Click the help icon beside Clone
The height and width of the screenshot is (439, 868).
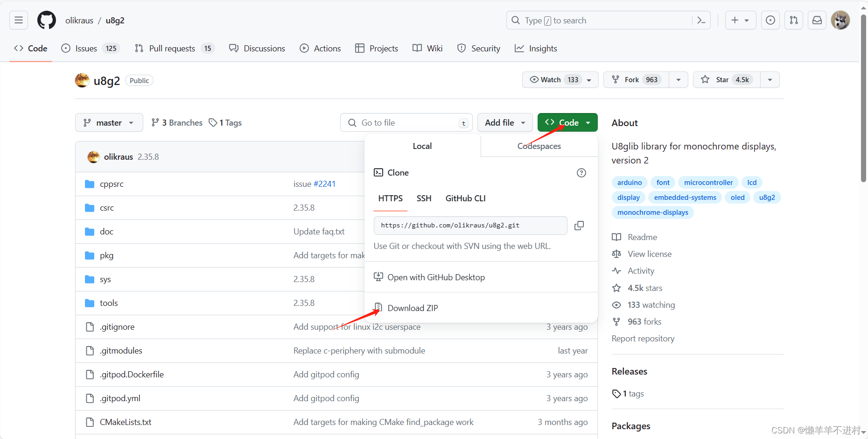tap(581, 173)
